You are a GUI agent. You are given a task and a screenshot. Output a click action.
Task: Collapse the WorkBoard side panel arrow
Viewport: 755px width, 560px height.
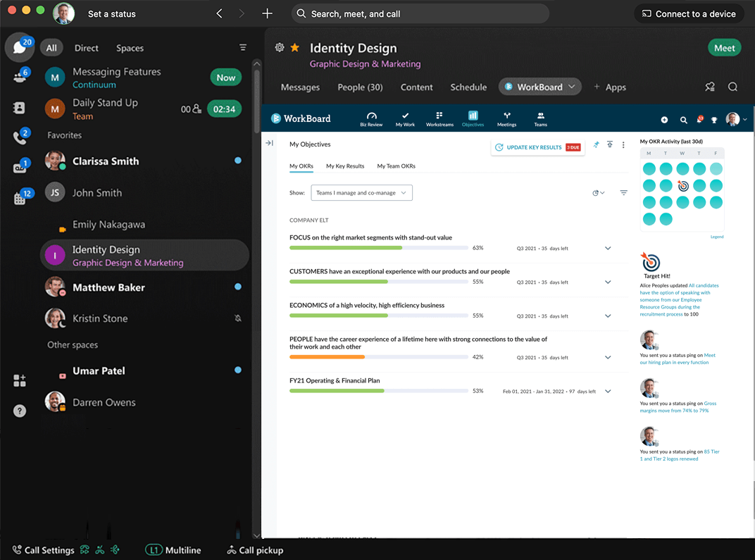coord(270,142)
